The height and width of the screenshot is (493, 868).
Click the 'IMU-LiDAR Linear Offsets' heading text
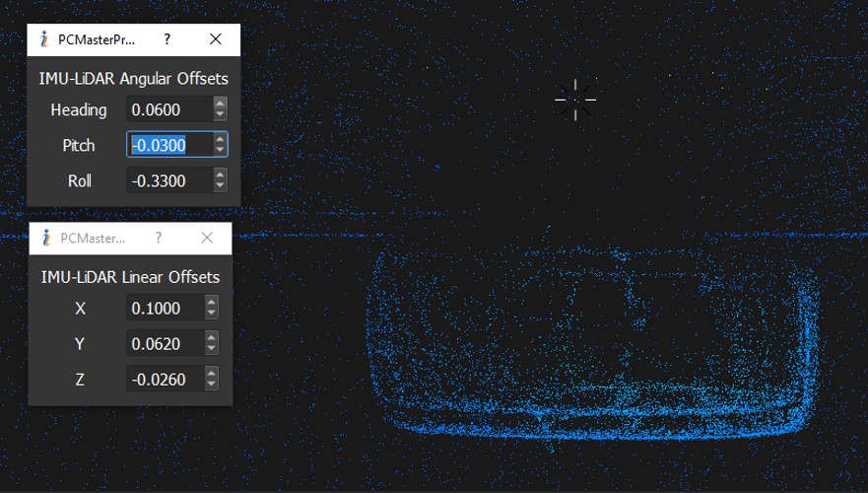[130, 277]
